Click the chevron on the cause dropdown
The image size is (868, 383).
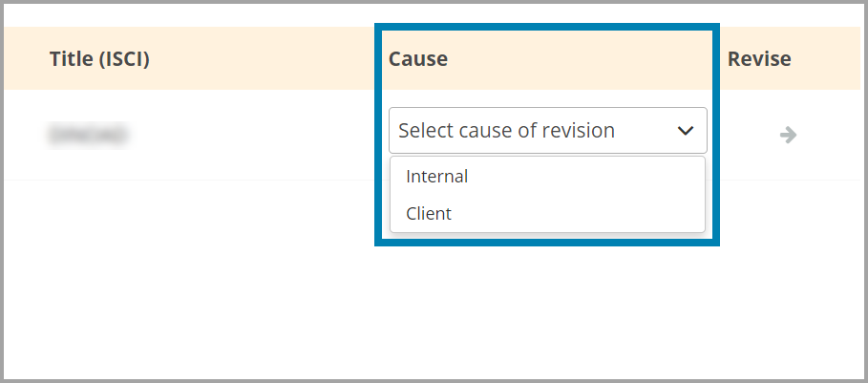(x=685, y=131)
